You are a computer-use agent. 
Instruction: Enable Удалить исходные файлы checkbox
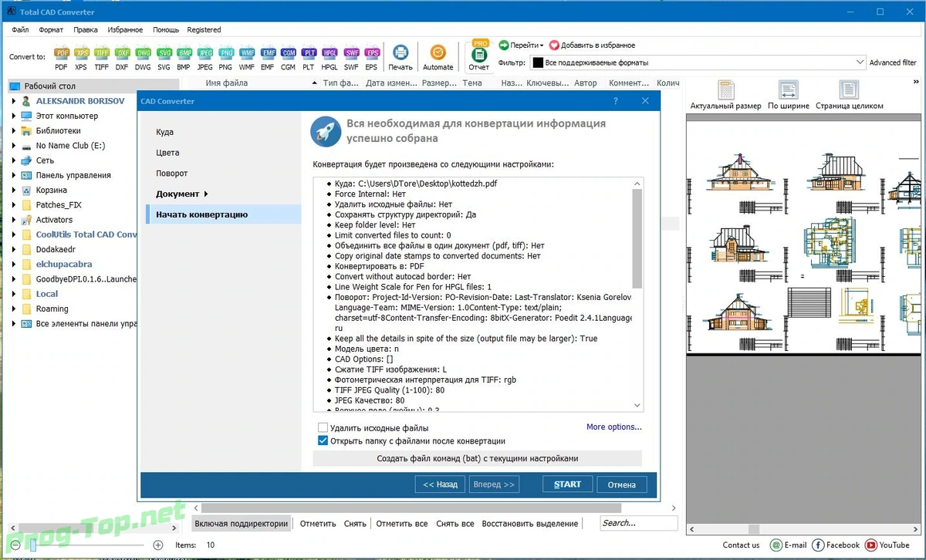tap(323, 427)
